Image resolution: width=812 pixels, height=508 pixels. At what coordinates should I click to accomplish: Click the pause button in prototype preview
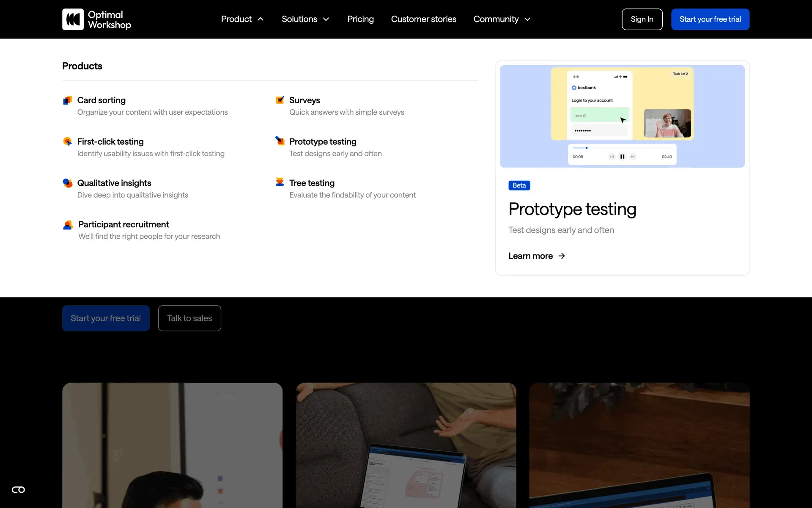622,157
